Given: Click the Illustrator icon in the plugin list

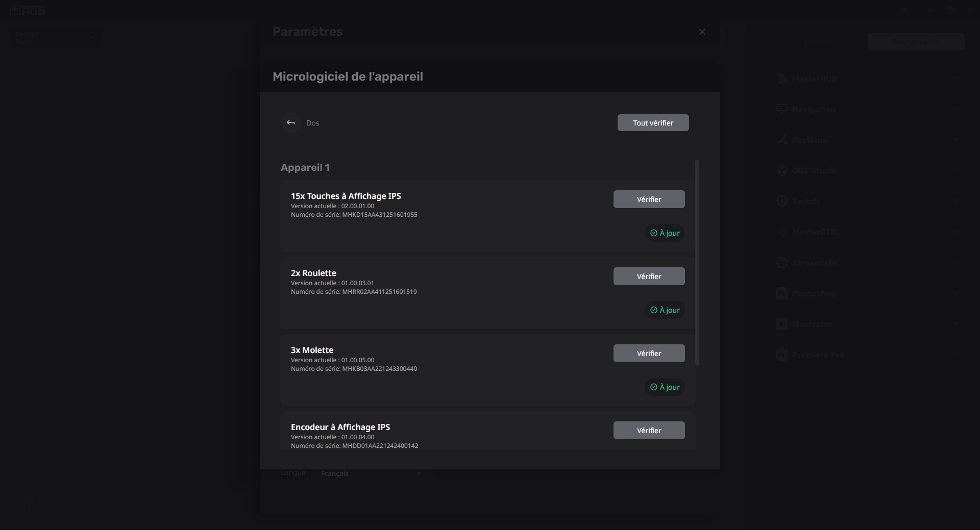Looking at the screenshot, I should pos(781,324).
